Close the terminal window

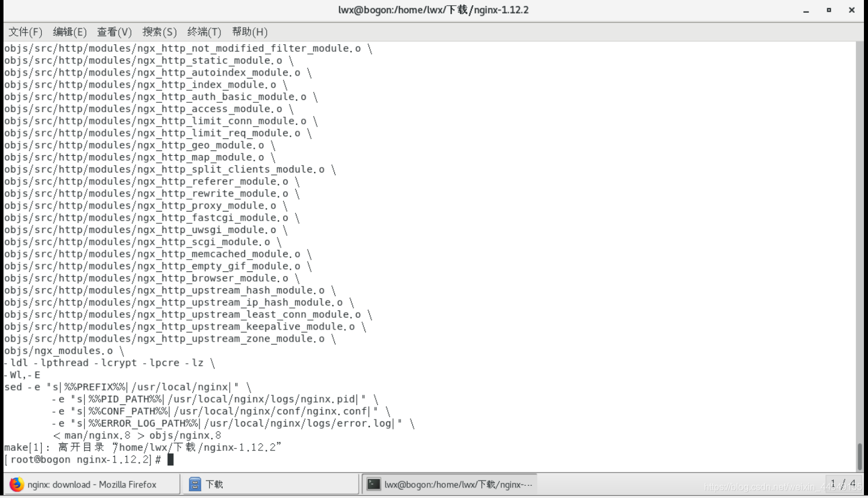852,10
